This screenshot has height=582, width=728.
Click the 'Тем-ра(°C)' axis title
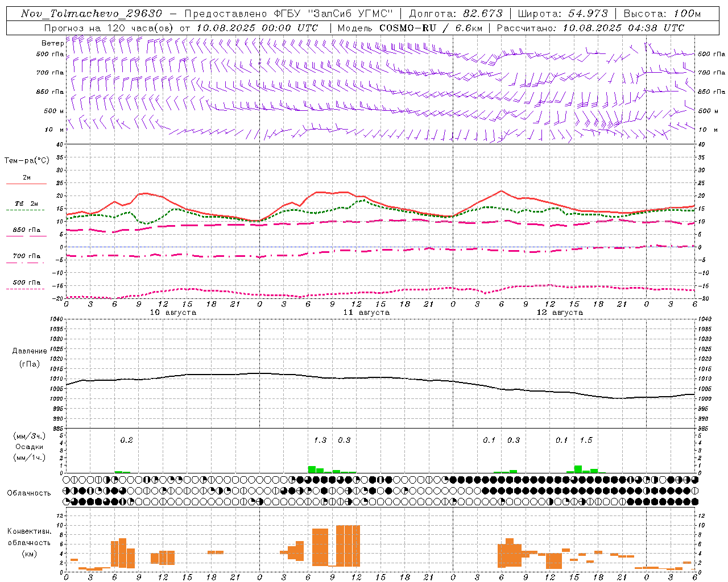click(x=27, y=161)
